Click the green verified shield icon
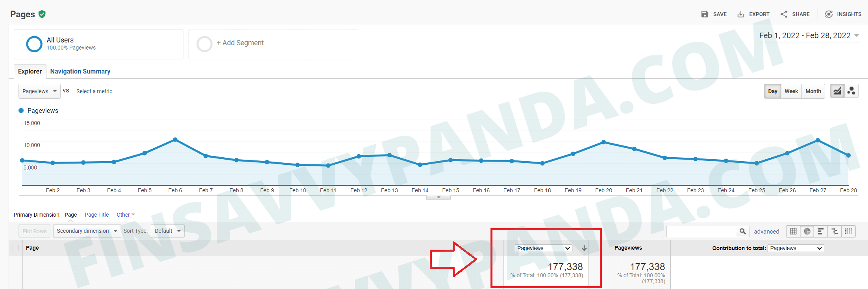The image size is (868, 289). [x=42, y=14]
